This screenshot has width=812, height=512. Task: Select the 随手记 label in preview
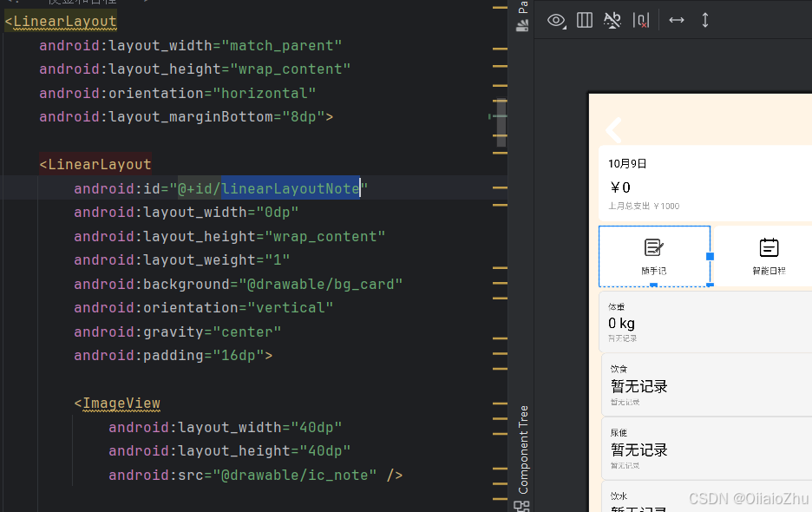[x=654, y=271]
